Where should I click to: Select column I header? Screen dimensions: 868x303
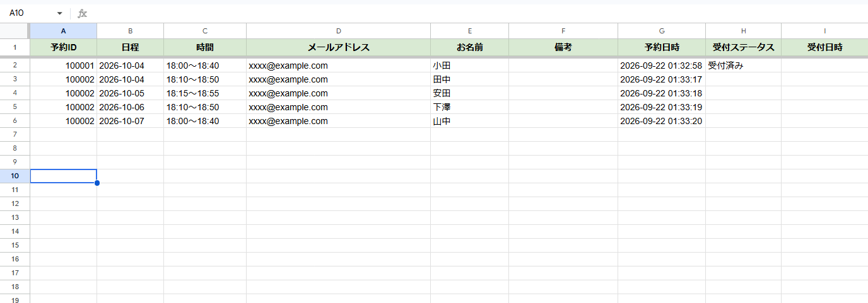824,31
